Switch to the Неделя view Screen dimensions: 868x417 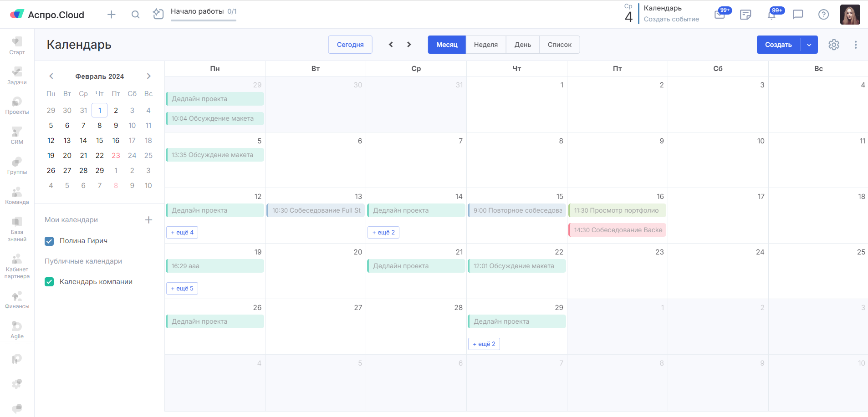pos(486,45)
